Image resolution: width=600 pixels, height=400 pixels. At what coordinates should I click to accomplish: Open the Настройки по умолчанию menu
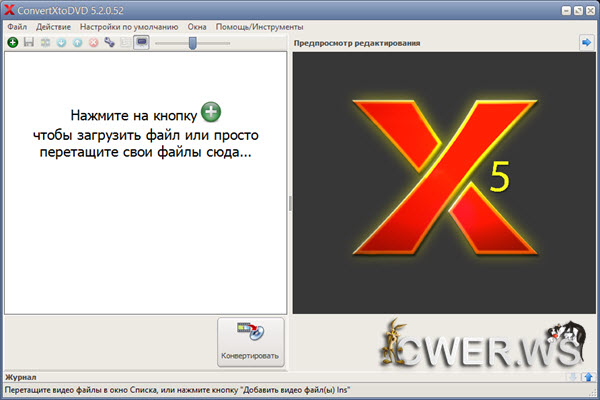point(129,27)
